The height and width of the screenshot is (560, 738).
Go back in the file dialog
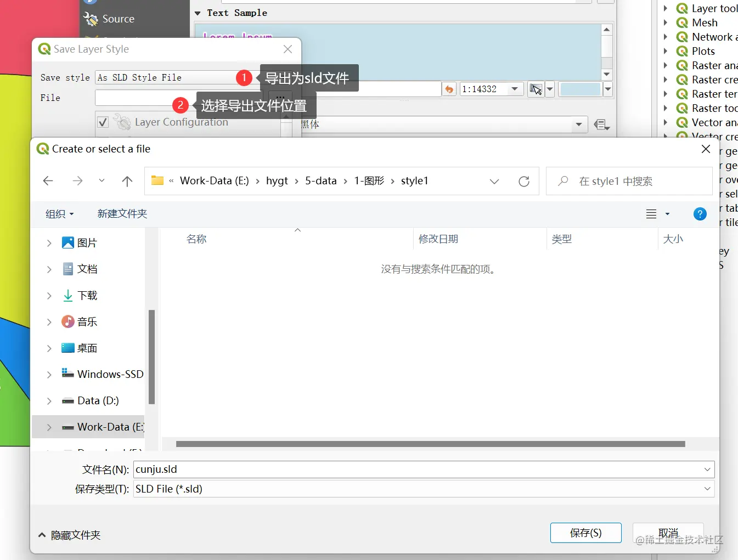pos(48,181)
